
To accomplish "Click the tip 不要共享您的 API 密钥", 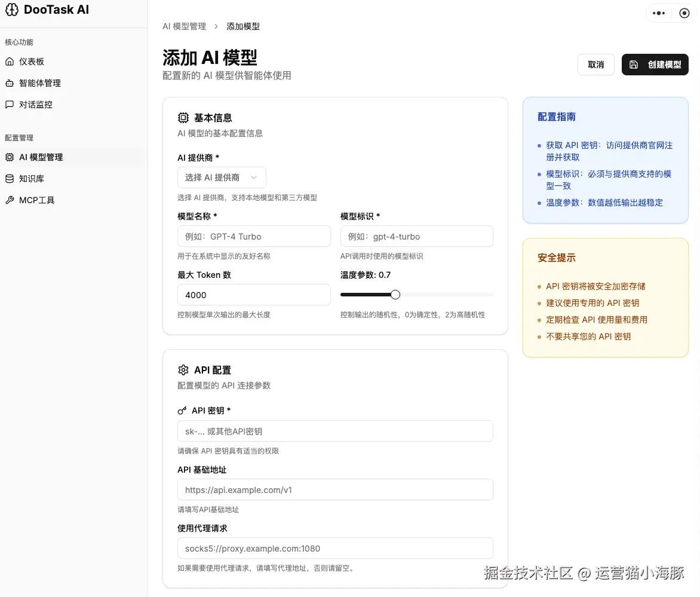I will (x=588, y=336).
